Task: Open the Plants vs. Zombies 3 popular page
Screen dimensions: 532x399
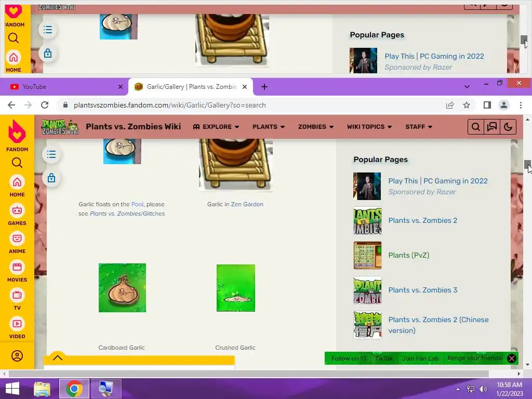Action: [x=423, y=290]
